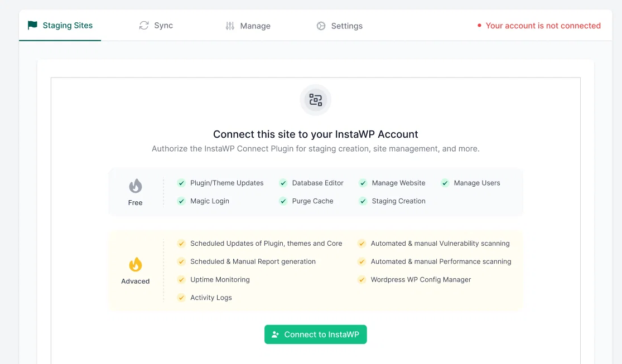Click the green check beside Magic Login
The width and height of the screenshot is (622, 364).
click(x=181, y=201)
